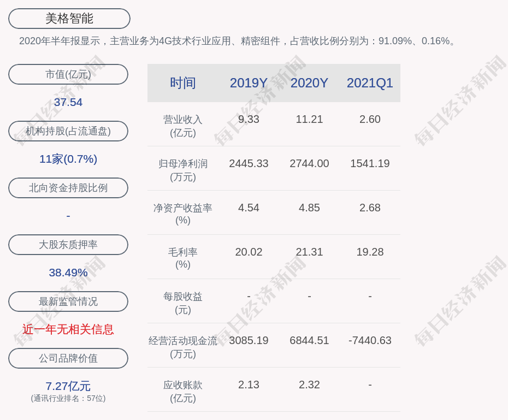Select the 时间 column header

click(x=183, y=83)
